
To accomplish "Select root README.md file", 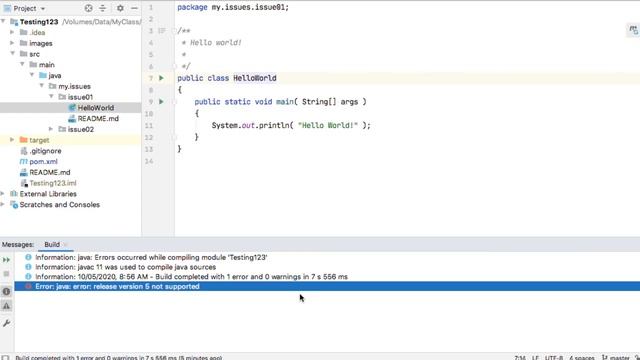I will [49, 172].
